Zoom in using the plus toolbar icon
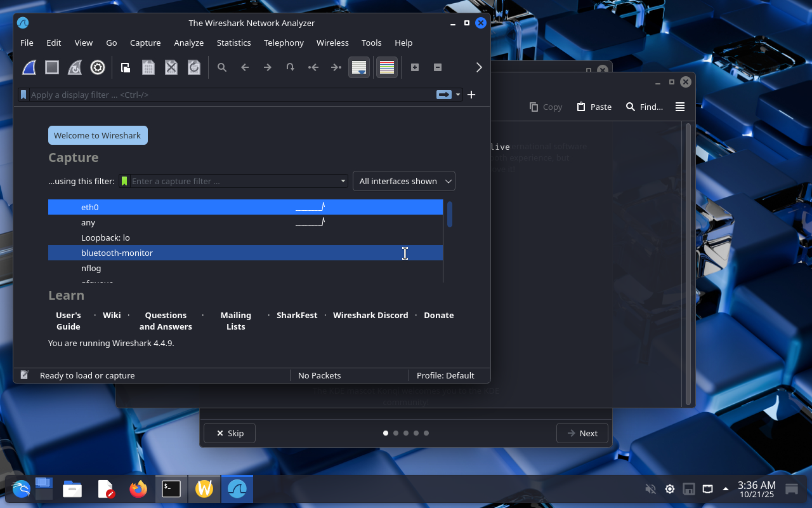812x508 pixels. [415, 67]
